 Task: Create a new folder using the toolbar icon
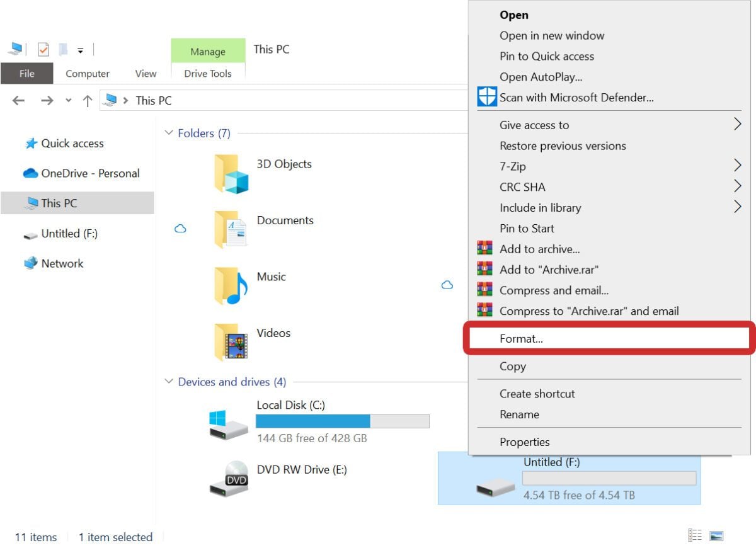[62, 49]
